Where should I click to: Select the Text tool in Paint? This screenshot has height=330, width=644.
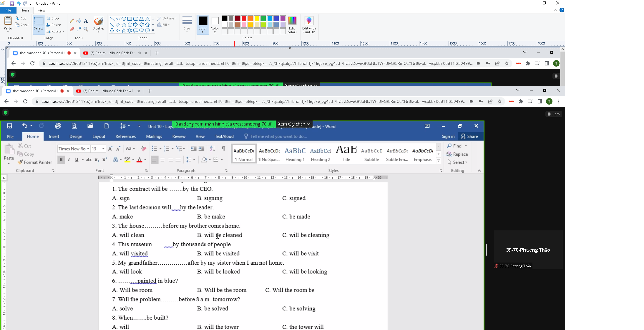tap(86, 21)
